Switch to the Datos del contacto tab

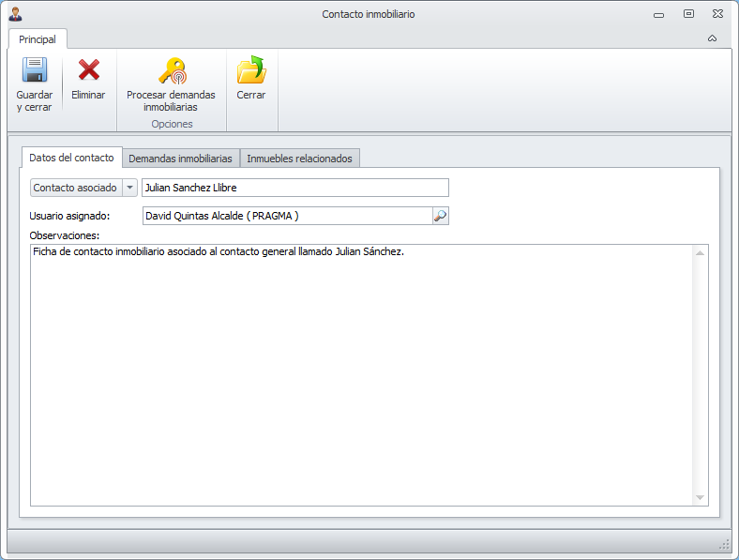71,158
